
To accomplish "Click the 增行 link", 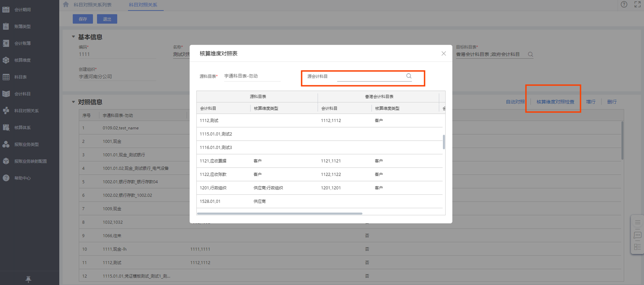I will [591, 102].
